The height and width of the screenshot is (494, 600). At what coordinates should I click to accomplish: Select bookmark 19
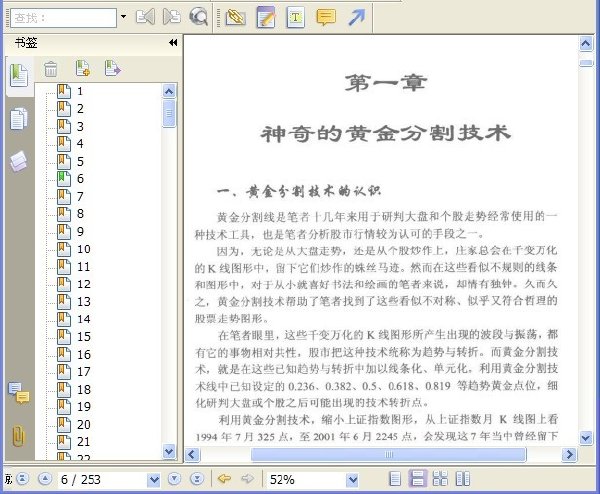73,407
